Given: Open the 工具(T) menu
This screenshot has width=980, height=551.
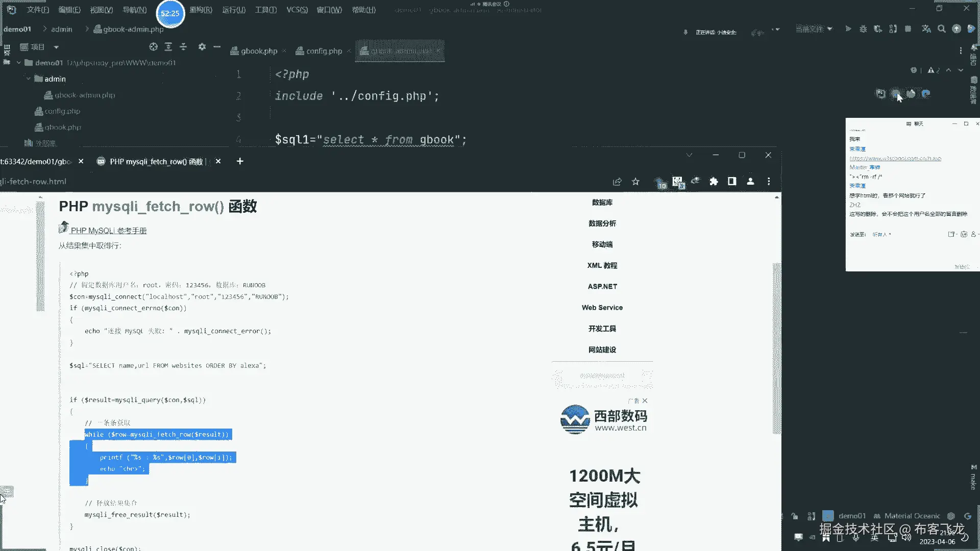Looking at the screenshot, I should pos(265,10).
